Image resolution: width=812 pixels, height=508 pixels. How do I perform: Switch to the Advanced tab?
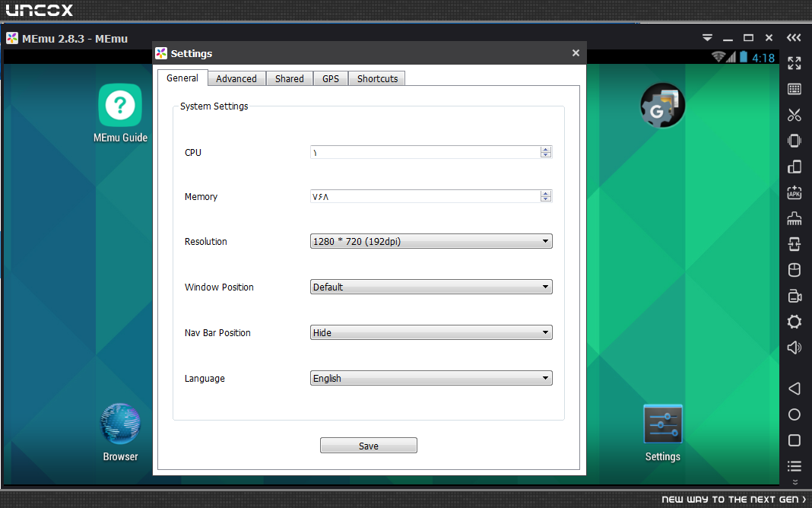pyautogui.click(x=236, y=79)
